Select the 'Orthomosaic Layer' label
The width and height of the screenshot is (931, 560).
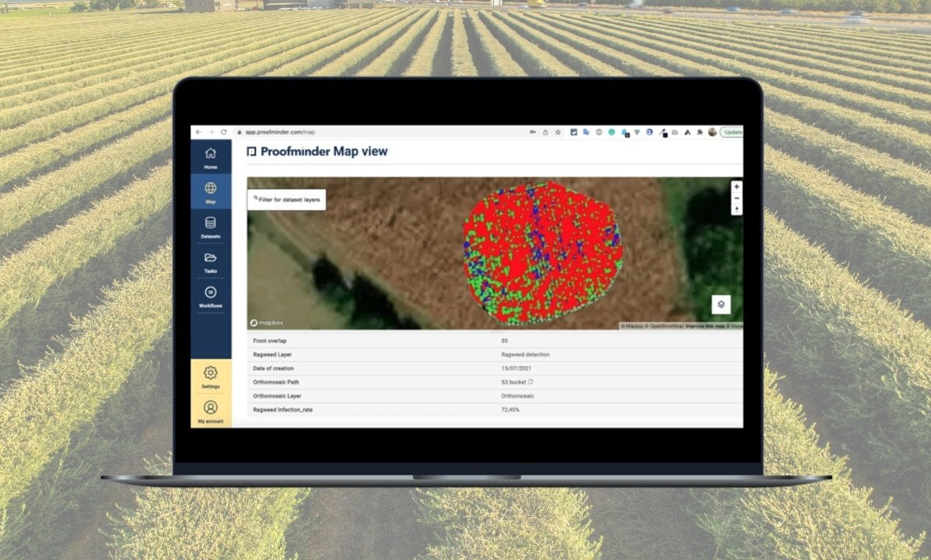(277, 396)
